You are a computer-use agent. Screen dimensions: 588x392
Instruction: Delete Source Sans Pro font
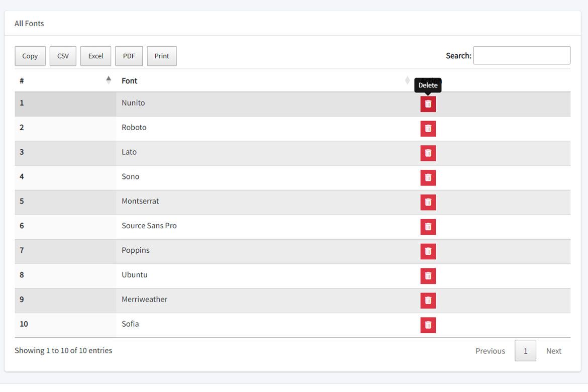pyautogui.click(x=428, y=227)
